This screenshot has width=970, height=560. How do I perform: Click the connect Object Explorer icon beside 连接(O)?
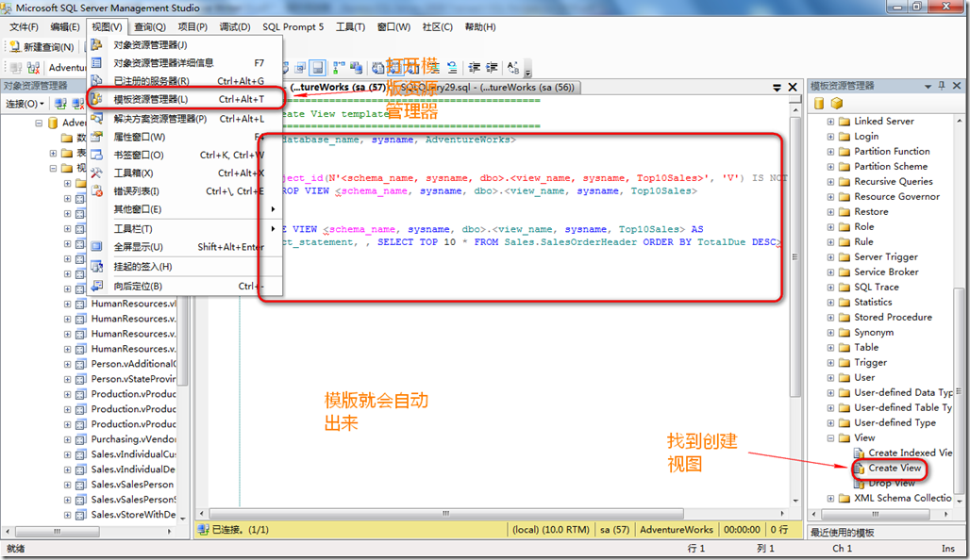[x=60, y=103]
